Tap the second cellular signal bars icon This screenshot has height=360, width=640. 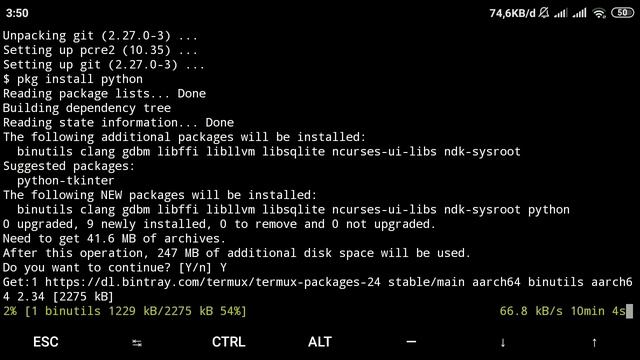(x=580, y=13)
